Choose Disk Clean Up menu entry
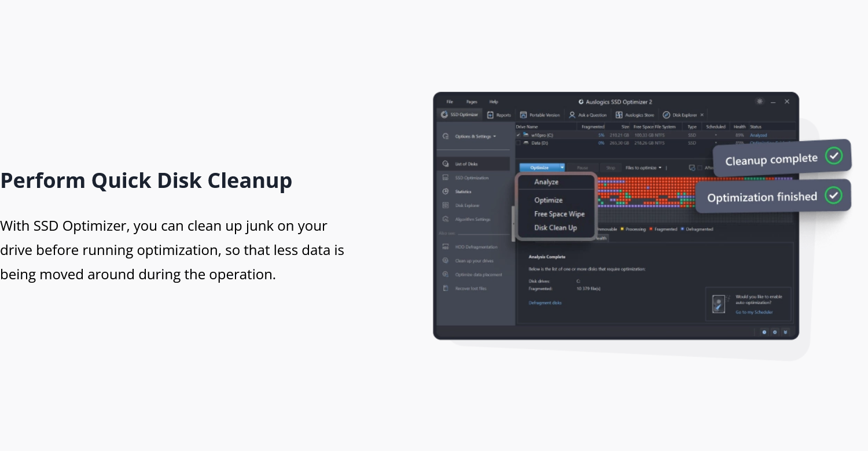The image size is (868, 451). click(x=556, y=228)
